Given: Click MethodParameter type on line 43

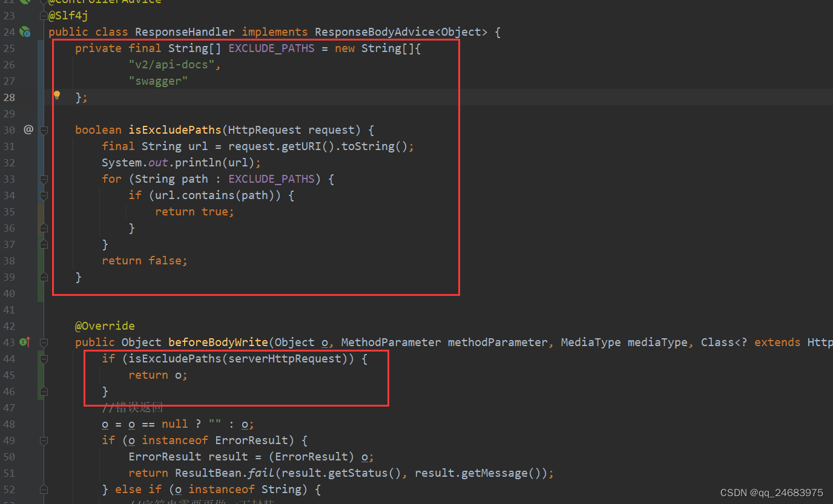Looking at the screenshot, I should click(391, 342).
